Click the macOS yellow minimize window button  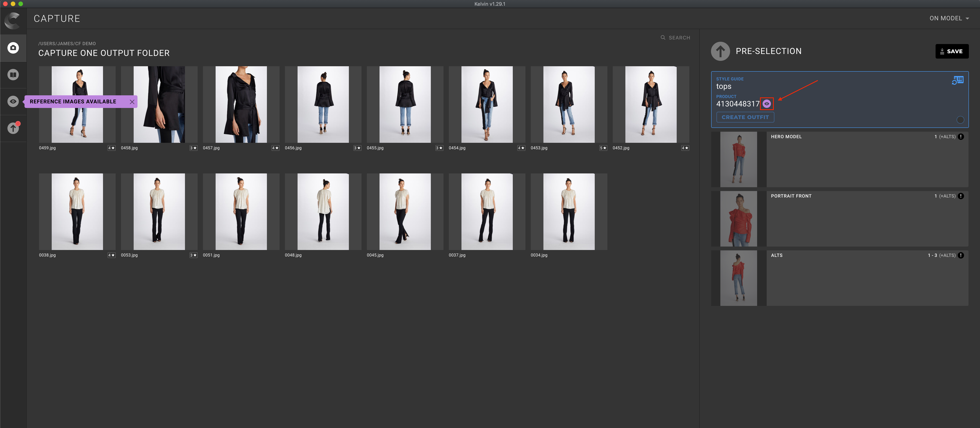13,4
